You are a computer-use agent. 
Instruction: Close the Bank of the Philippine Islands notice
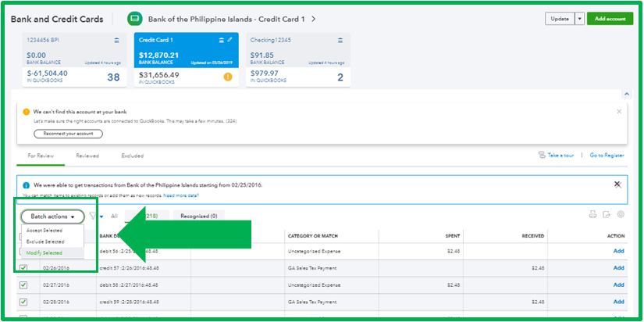[x=617, y=184]
